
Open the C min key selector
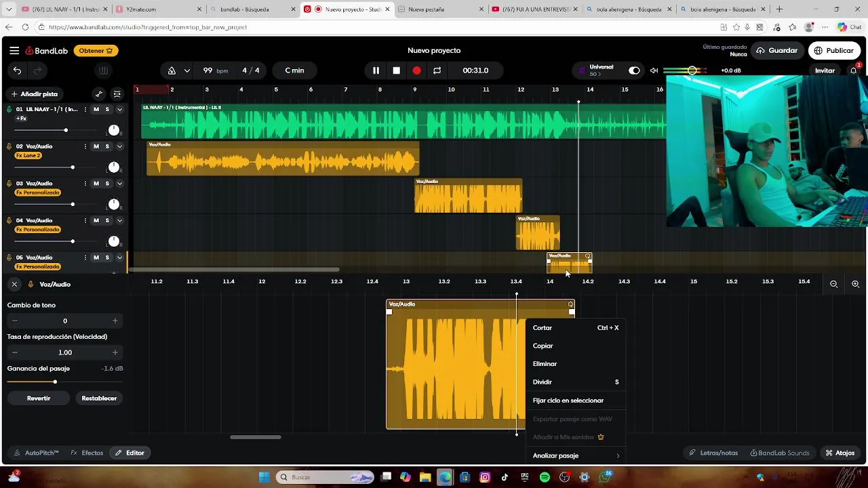point(294,70)
